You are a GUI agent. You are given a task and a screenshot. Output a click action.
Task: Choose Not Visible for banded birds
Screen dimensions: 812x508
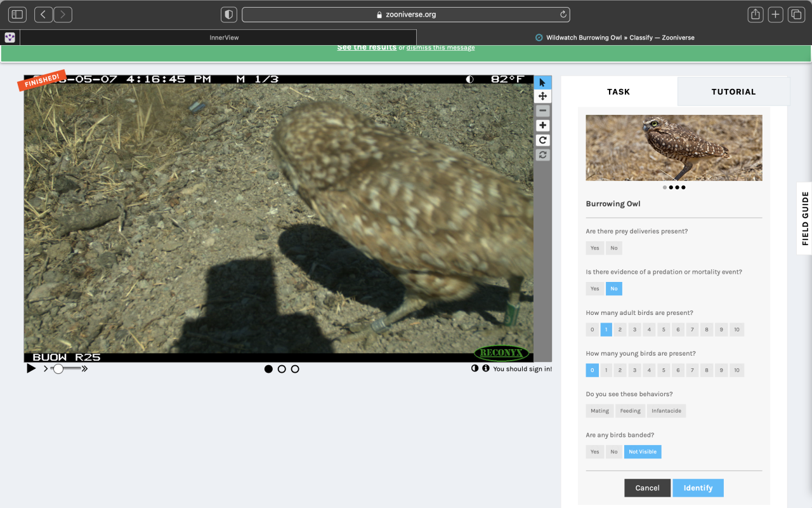[x=643, y=451]
